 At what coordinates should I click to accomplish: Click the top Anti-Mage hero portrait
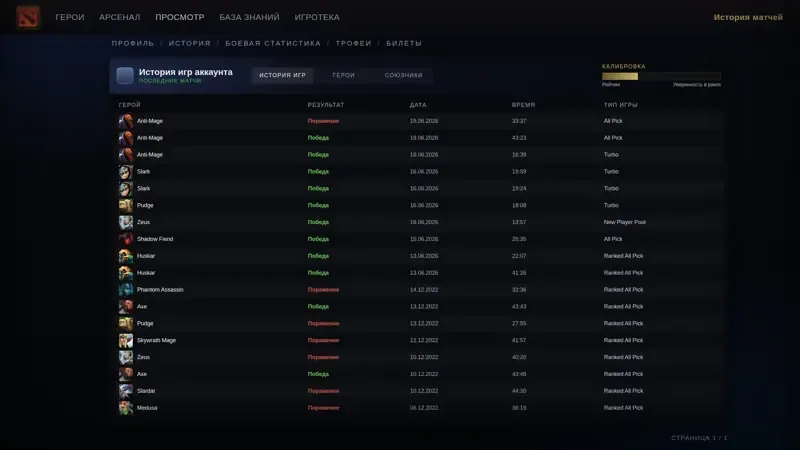coord(126,121)
